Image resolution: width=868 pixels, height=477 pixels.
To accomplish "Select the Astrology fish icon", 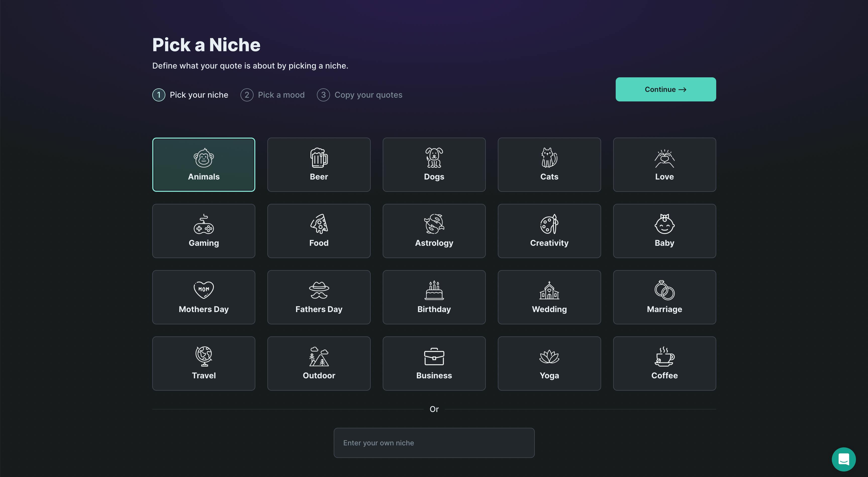I will (434, 224).
